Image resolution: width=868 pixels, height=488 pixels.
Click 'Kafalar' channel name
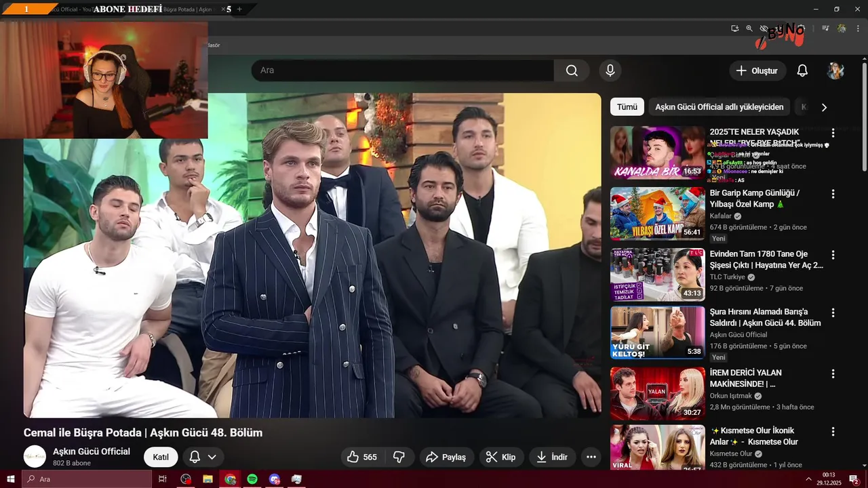point(721,216)
